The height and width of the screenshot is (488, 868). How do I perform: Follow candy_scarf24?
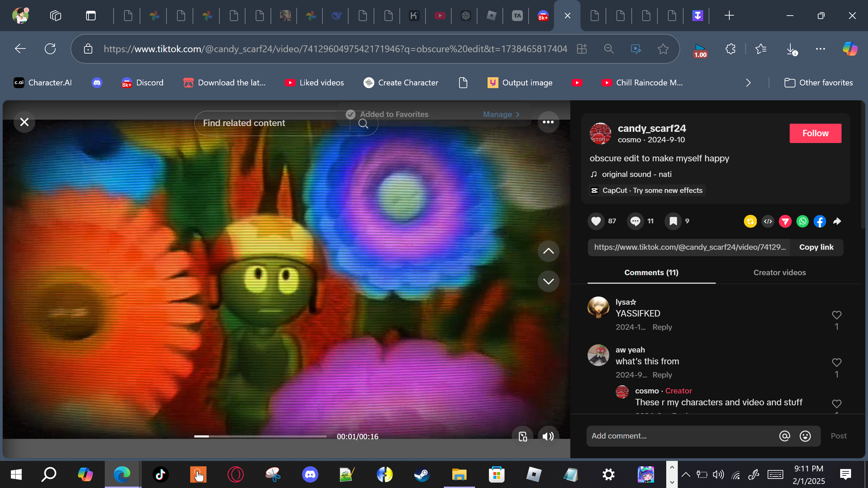(x=815, y=133)
